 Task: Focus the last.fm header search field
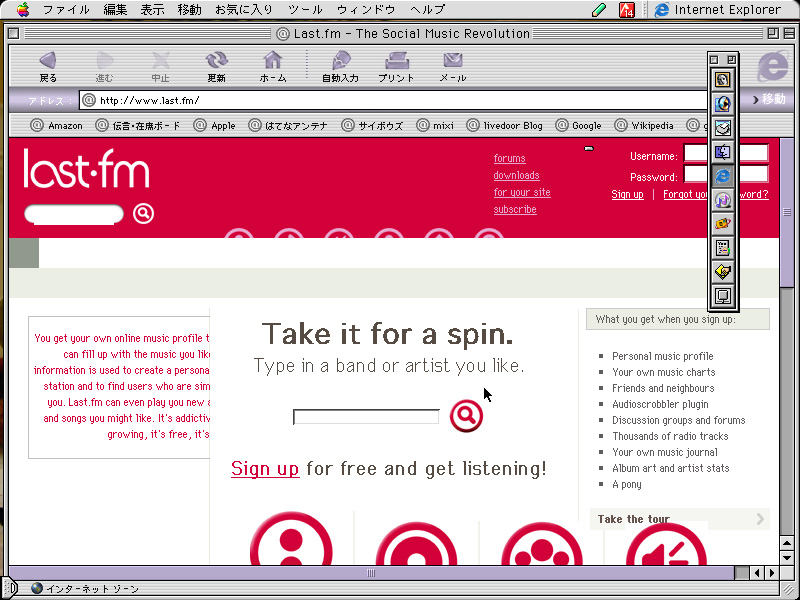point(74,214)
